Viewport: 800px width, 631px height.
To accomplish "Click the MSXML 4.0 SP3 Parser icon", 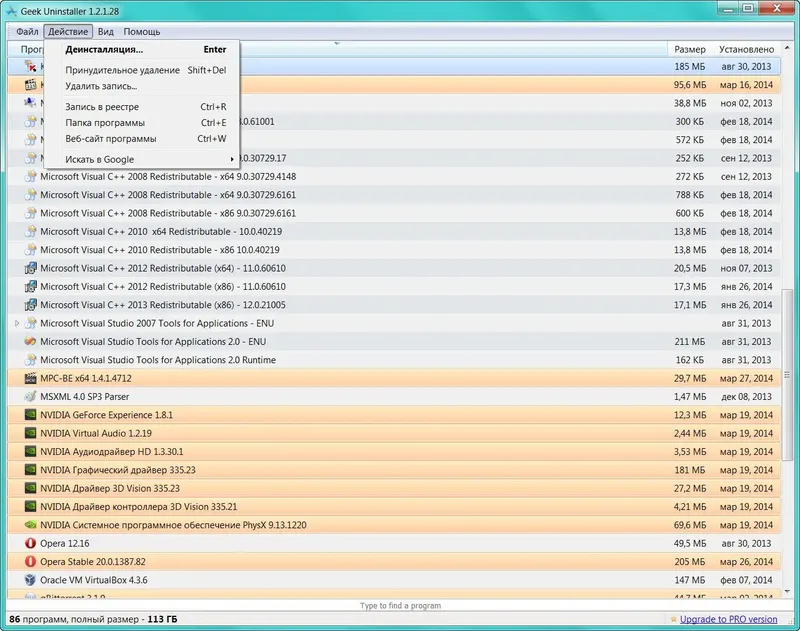I will (30, 396).
